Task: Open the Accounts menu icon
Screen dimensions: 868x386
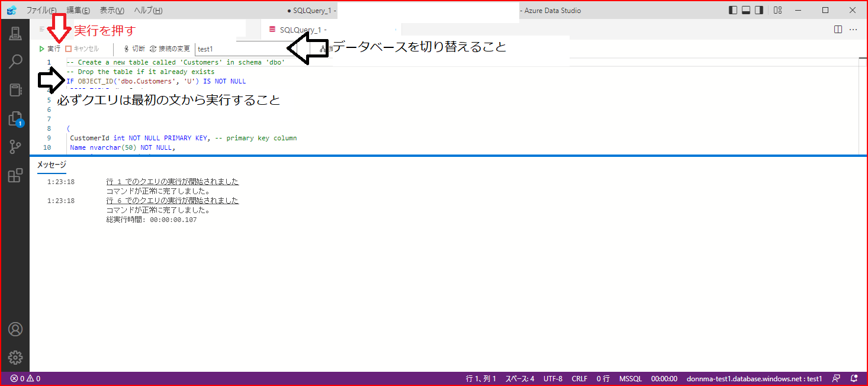Action: point(15,329)
